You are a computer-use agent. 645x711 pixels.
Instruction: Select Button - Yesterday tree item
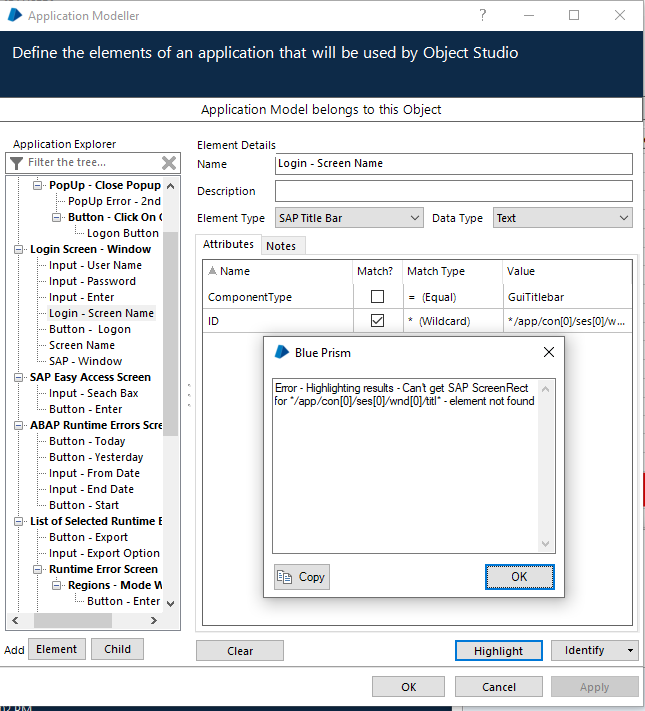(x=96, y=457)
